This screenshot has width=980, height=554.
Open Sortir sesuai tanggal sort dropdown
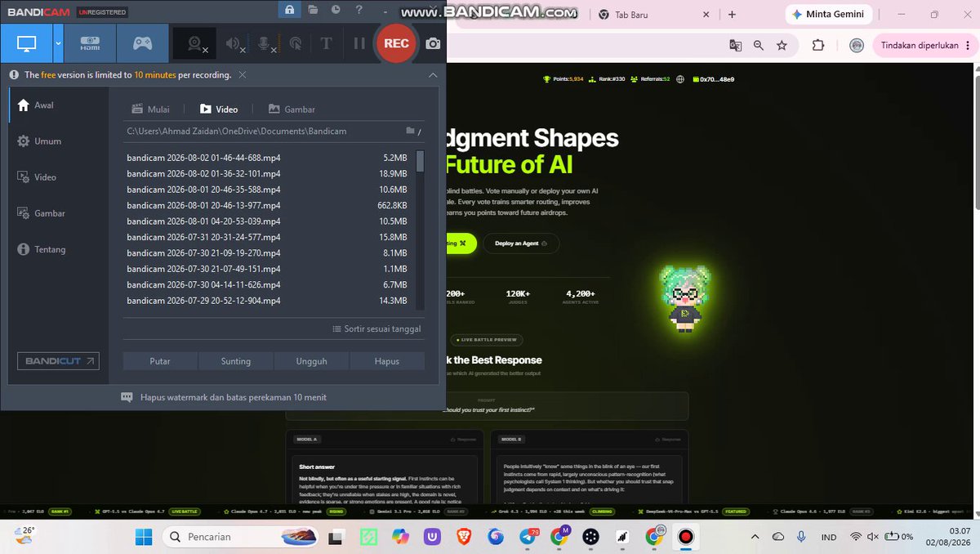377,328
